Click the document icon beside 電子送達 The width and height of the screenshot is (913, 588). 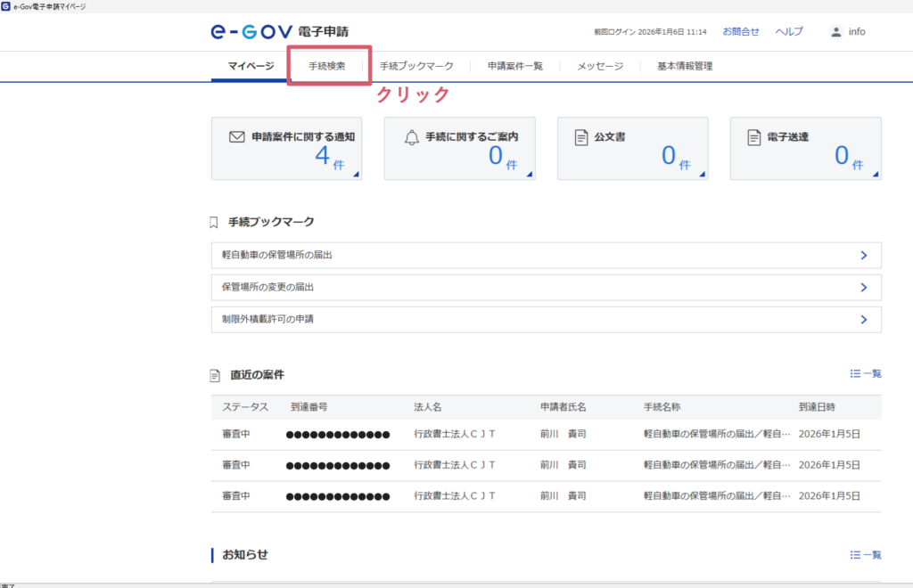pyautogui.click(x=753, y=137)
